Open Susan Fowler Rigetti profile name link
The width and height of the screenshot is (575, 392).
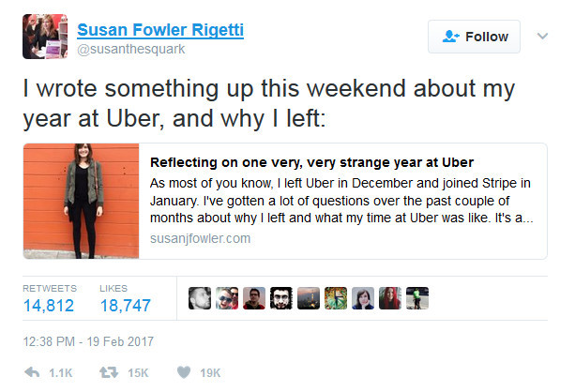[x=160, y=30]
